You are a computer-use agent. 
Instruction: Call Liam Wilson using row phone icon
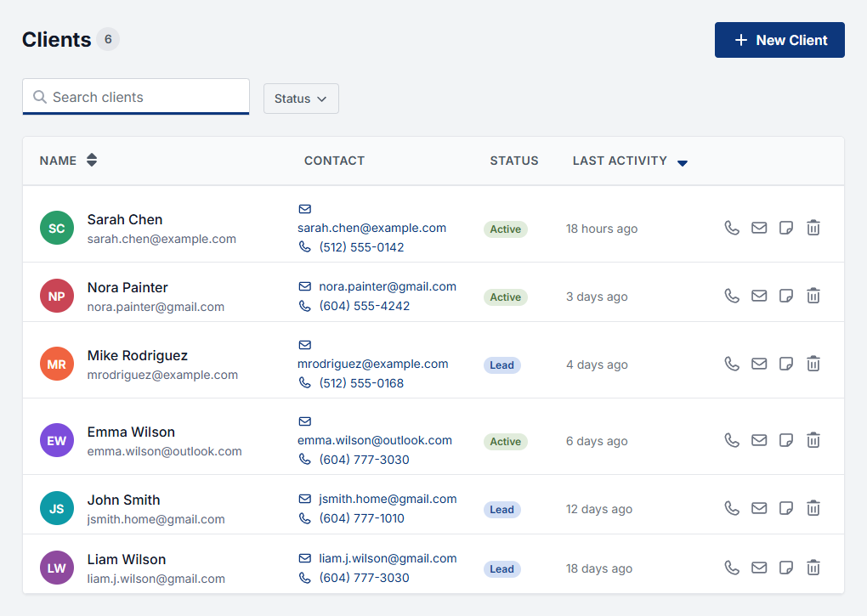tap(732, 568)
